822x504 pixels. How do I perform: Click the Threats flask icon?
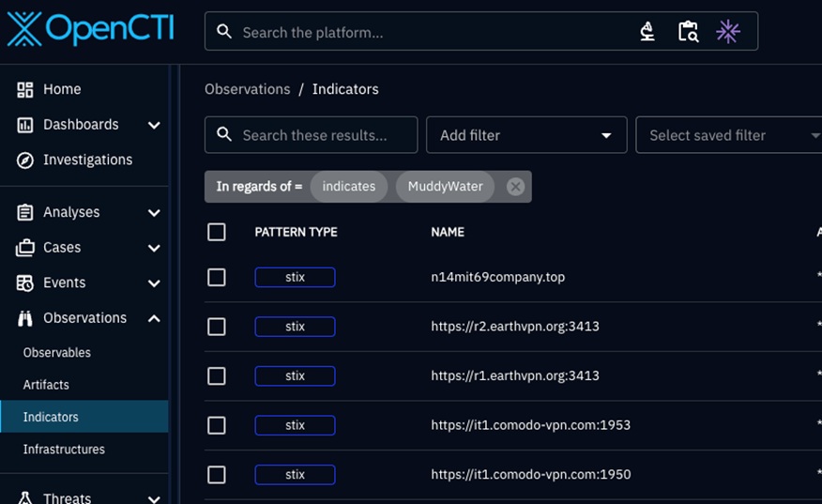[24, 497]
